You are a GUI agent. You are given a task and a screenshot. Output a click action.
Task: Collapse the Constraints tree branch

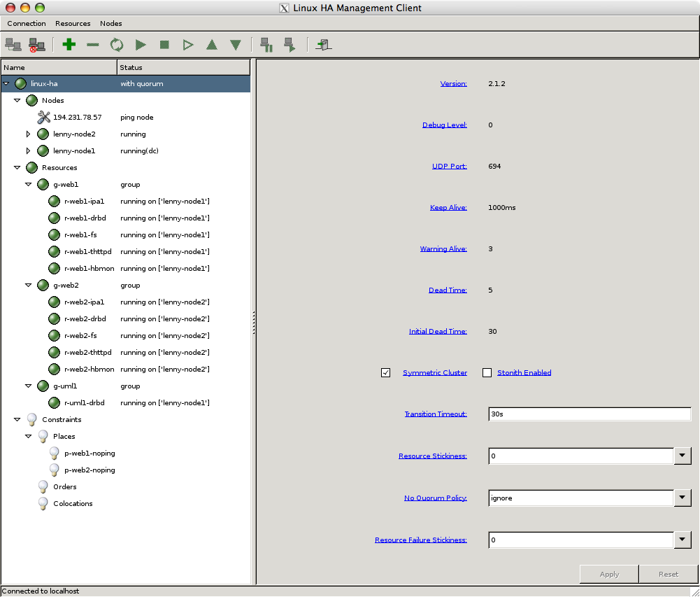[x=17, y=420]
